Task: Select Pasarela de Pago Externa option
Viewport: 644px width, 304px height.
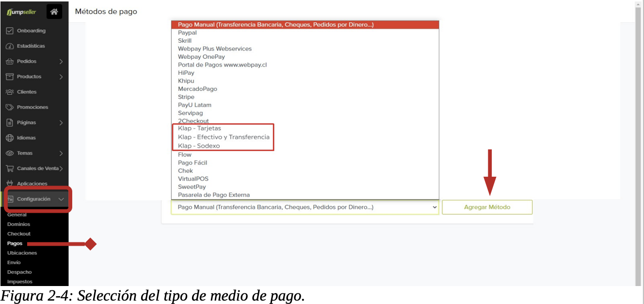Action: (305, 195)
